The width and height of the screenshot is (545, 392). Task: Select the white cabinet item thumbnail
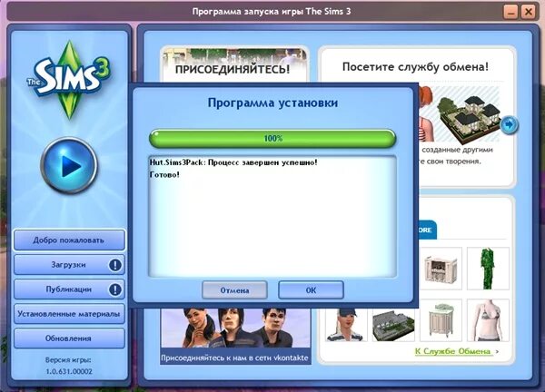pyautogui.click(x=441, y=269)
